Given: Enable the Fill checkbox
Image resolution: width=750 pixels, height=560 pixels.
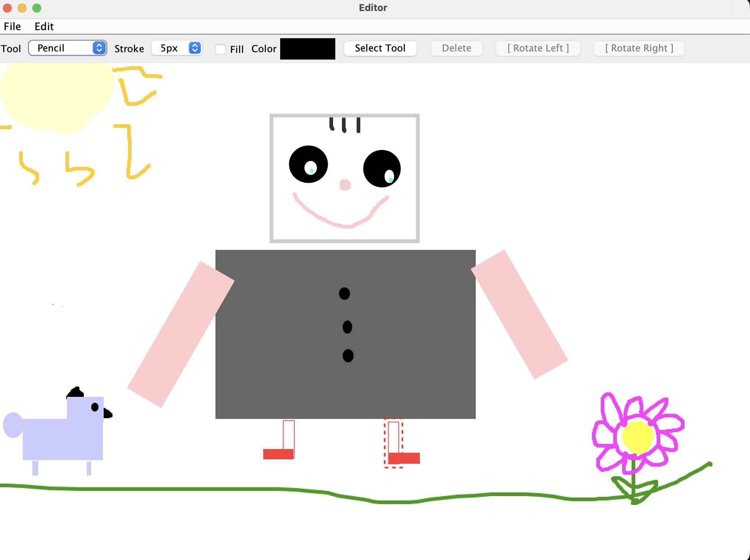Looking at the screenshot, I should 221,49.
